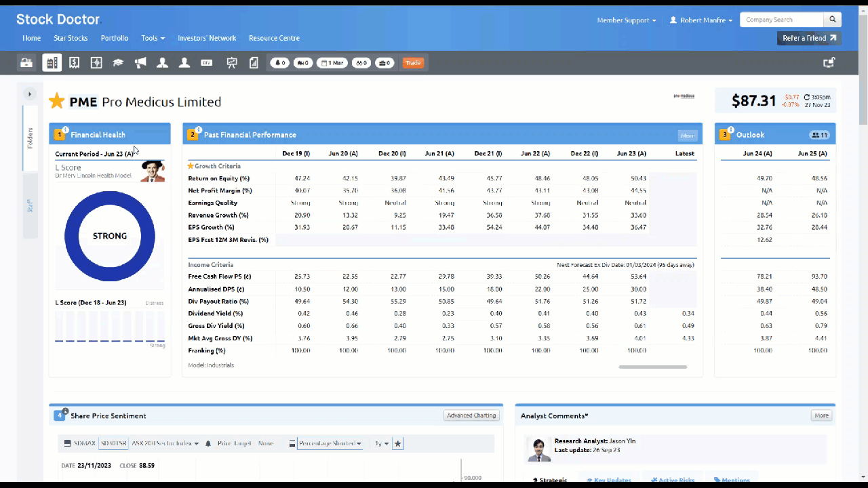Click the presentation board chart icon
The width and height of the screenshot is (868, 488).
click(232, 63)
